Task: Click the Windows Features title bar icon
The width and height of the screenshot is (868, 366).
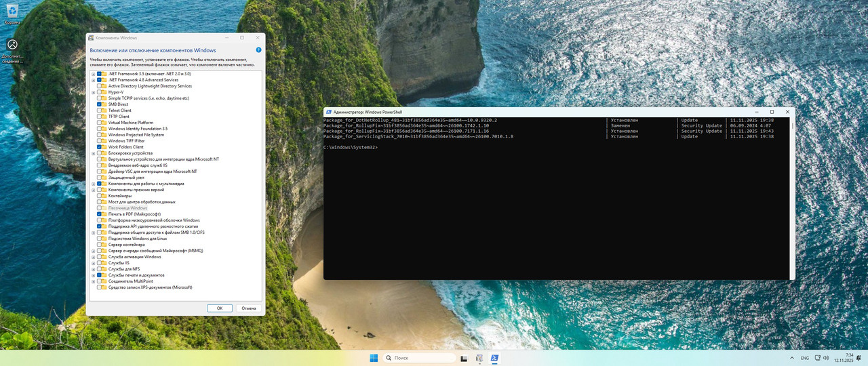Action: tap(92, 38)
